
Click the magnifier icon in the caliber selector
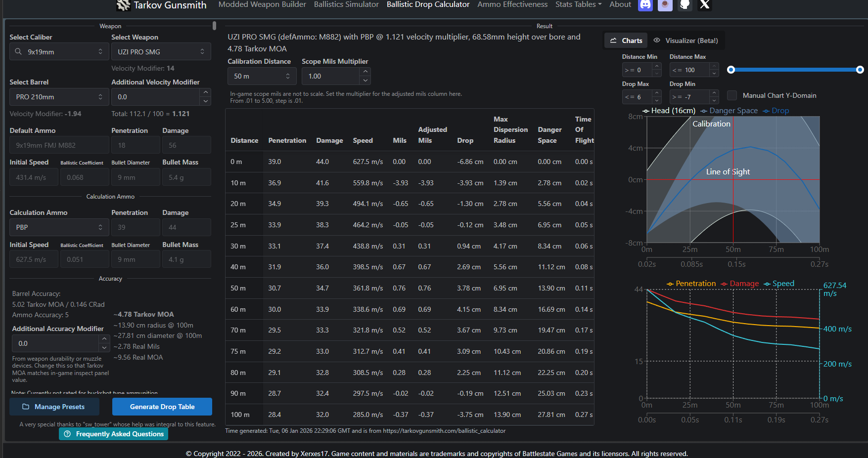pyautogui.click(x=18, y=51)
